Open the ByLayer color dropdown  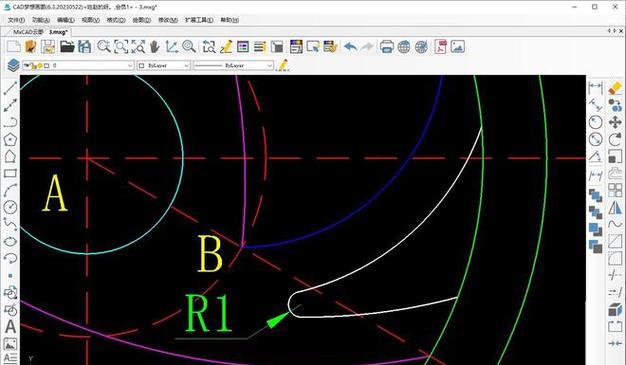[x=164, y=65]
